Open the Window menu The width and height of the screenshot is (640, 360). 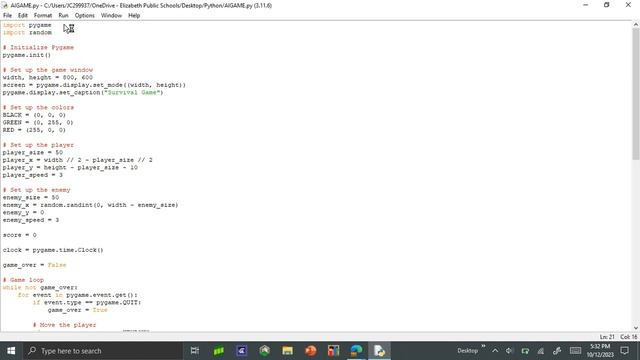pos(111,16)
